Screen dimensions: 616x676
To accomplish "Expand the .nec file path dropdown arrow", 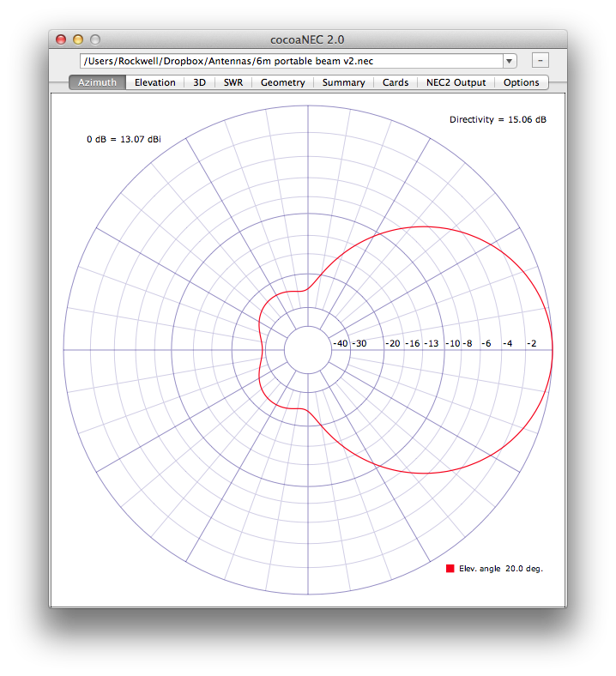I will (x=510, y=61).
